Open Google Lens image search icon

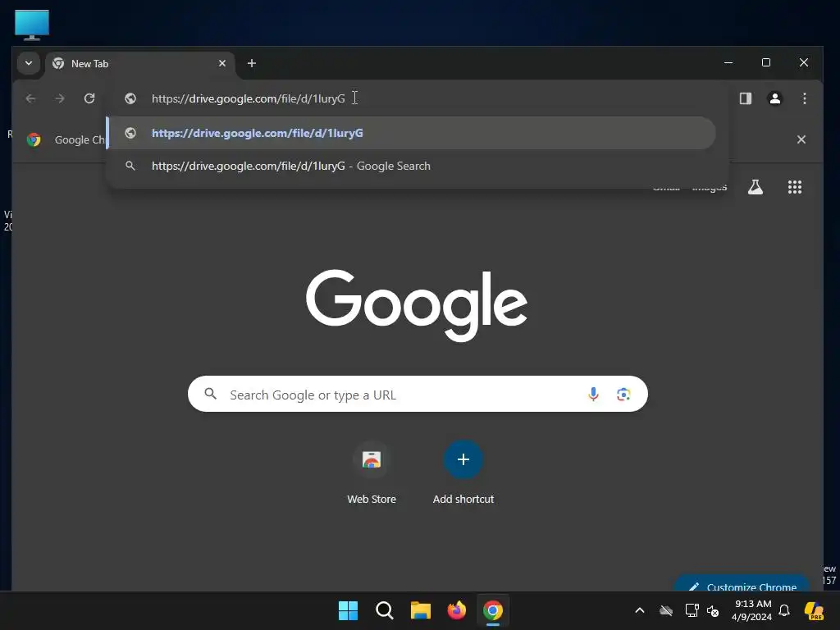tap(623, 395)
